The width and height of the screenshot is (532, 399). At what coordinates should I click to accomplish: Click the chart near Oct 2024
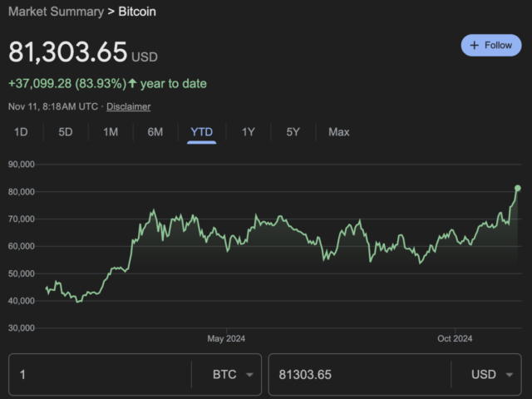[x=455, y=241]
